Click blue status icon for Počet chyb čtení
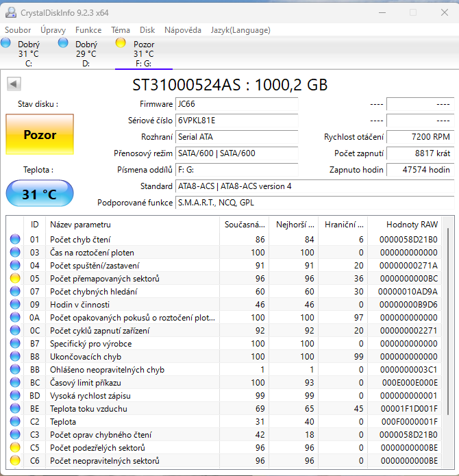Image resolution: width=459 pixels, height=476 pixels. tap(15, 240)
